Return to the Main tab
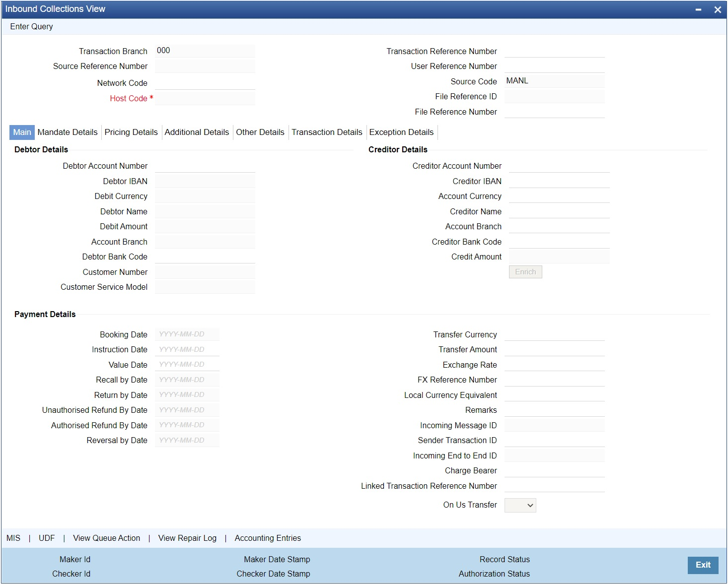728x584 pixels. coord(21,132)
